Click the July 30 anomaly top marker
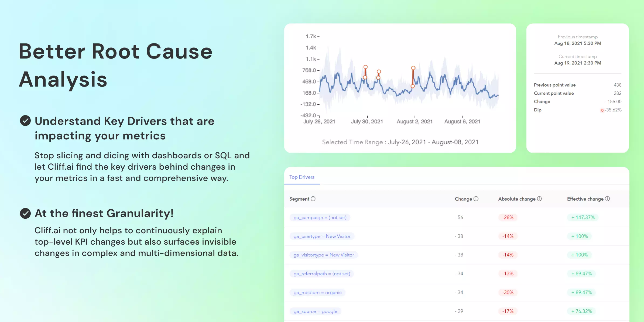This screenshot has height=322, width=644. (365, 67)
